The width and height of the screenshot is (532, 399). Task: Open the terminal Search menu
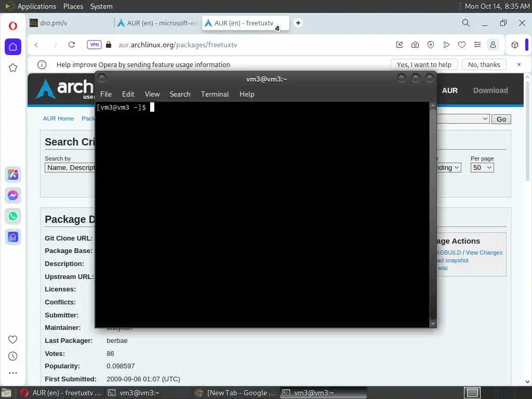(x=180, y=95)
